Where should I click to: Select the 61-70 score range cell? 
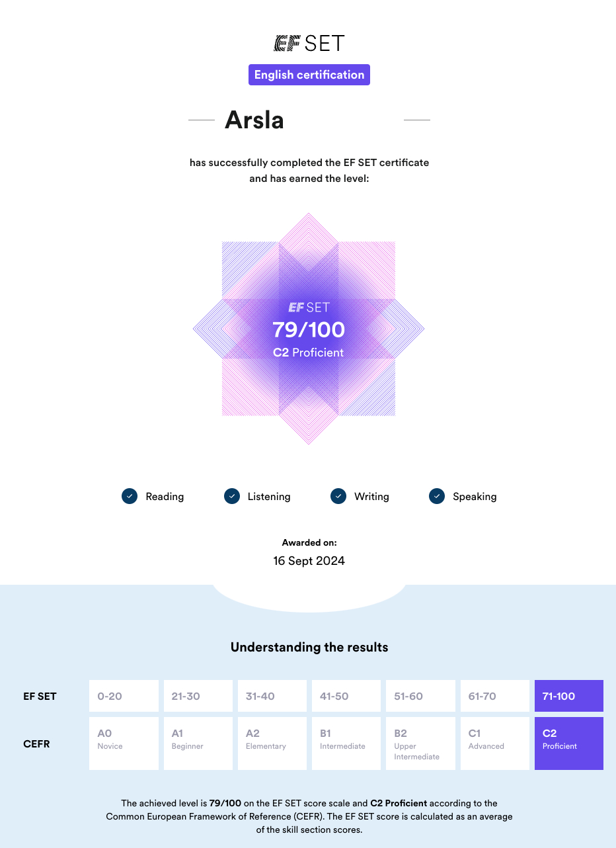[495, 696]
